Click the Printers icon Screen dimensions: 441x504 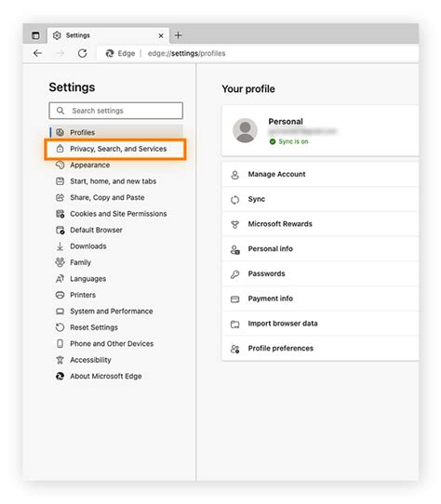click(x=60, y=295)
